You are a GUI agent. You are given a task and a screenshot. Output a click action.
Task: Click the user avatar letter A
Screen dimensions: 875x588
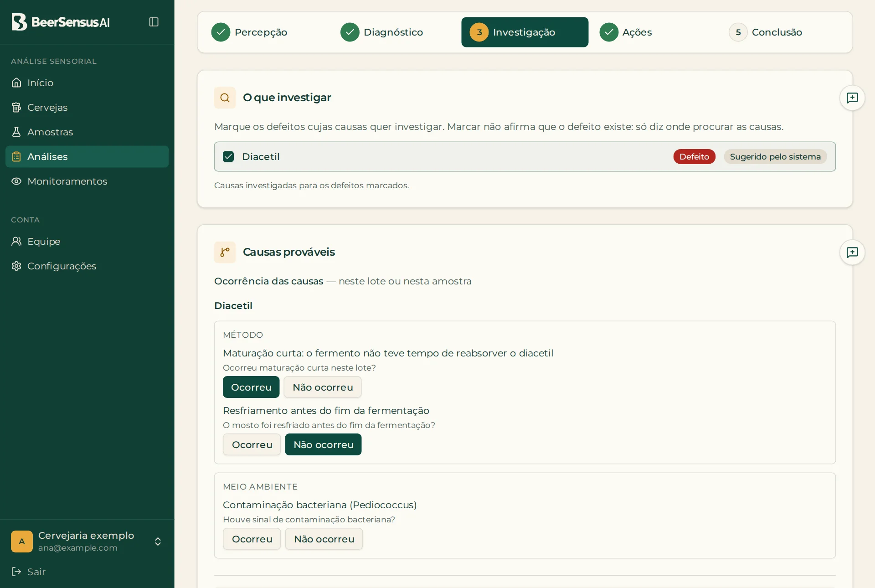tap(22, 542)
